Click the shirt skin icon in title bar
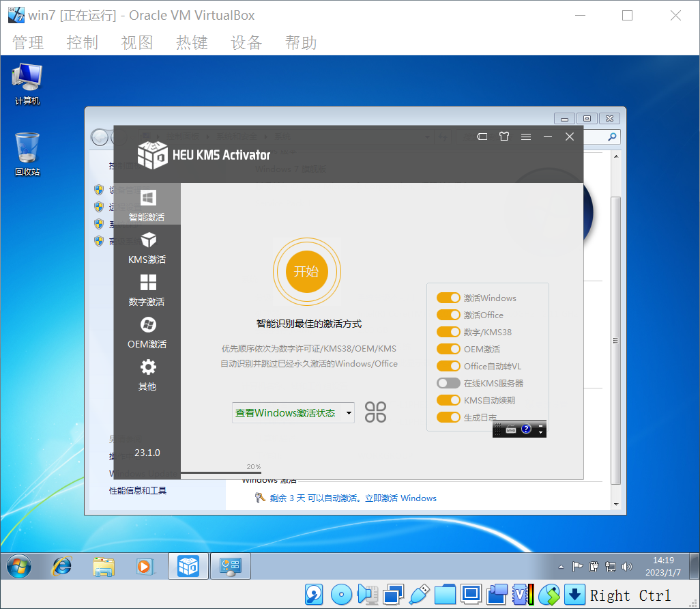 coord(504,137)
